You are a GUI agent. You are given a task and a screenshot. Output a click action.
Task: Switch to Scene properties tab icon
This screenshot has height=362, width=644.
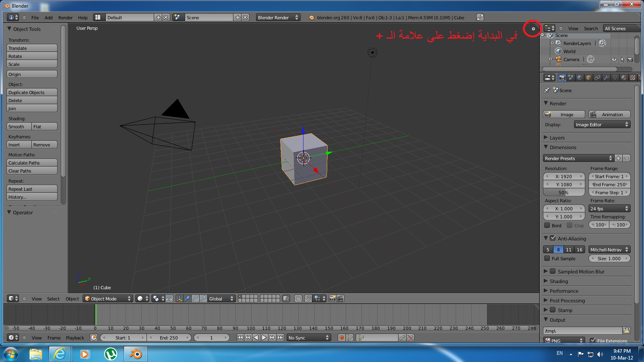pos(571,78)
